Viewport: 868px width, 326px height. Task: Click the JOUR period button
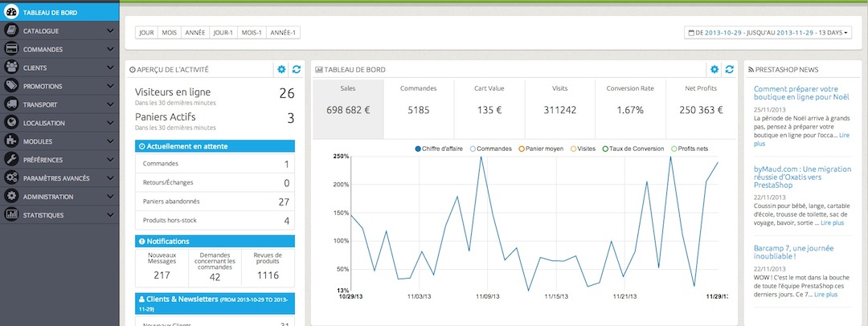(x=147, y=33)
